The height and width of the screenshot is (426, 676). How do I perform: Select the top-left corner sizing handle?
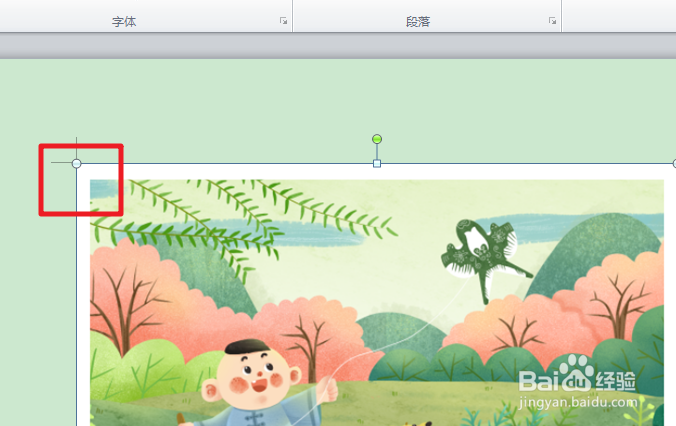76,163
